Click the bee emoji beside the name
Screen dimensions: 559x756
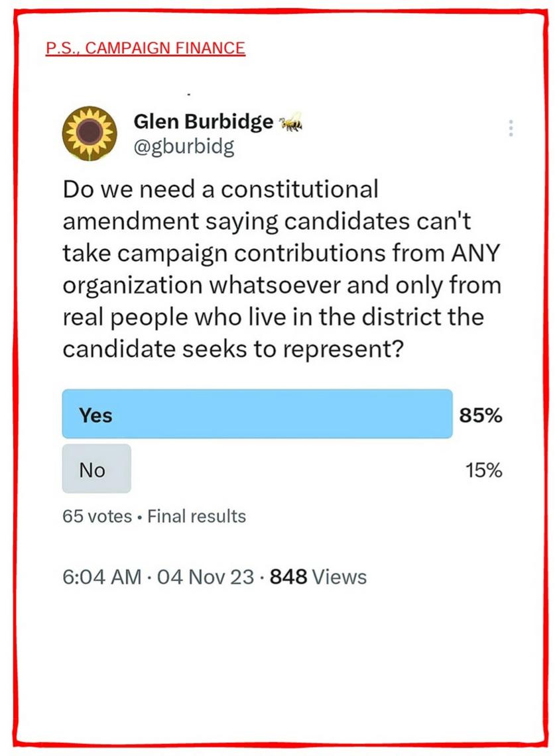[290, 123]
